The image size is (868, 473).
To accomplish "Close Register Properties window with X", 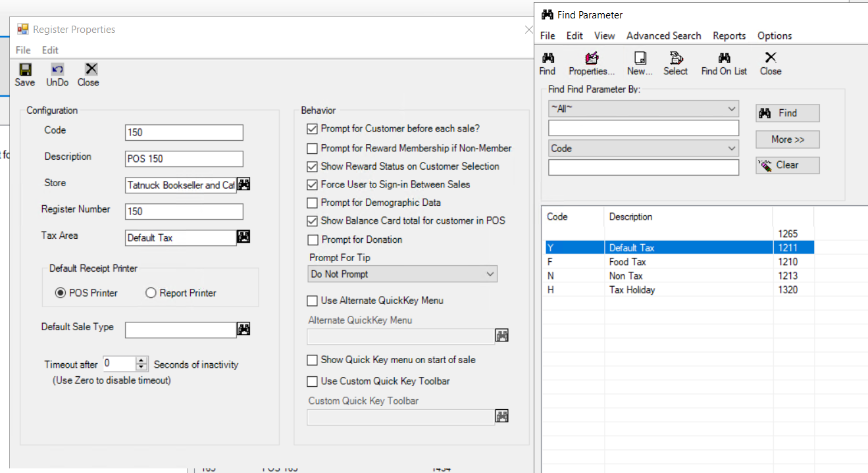I will (528, 29).
